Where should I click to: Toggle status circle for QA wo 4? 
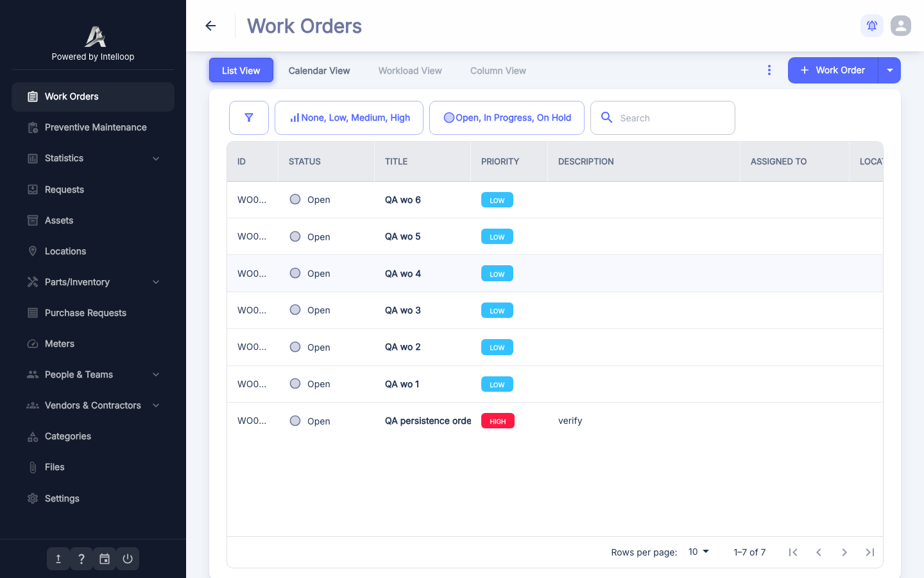tap(295, 273)
